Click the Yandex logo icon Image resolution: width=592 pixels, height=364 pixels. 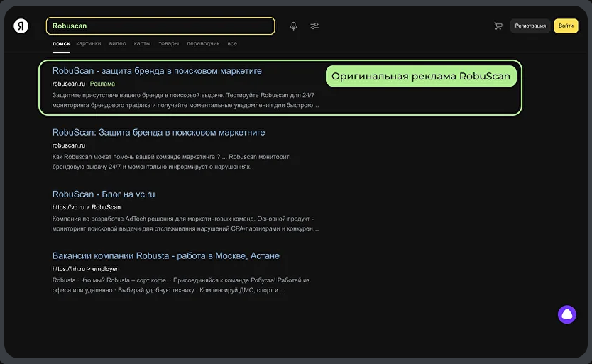[21, 26]
